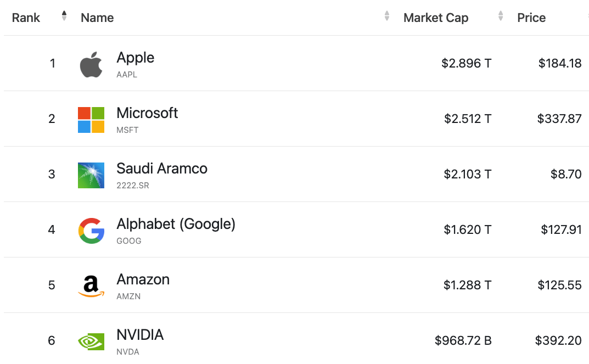Click Apple's $2.896 T market cap
This screenshot has width=589, height=364.
coord(466,64)
